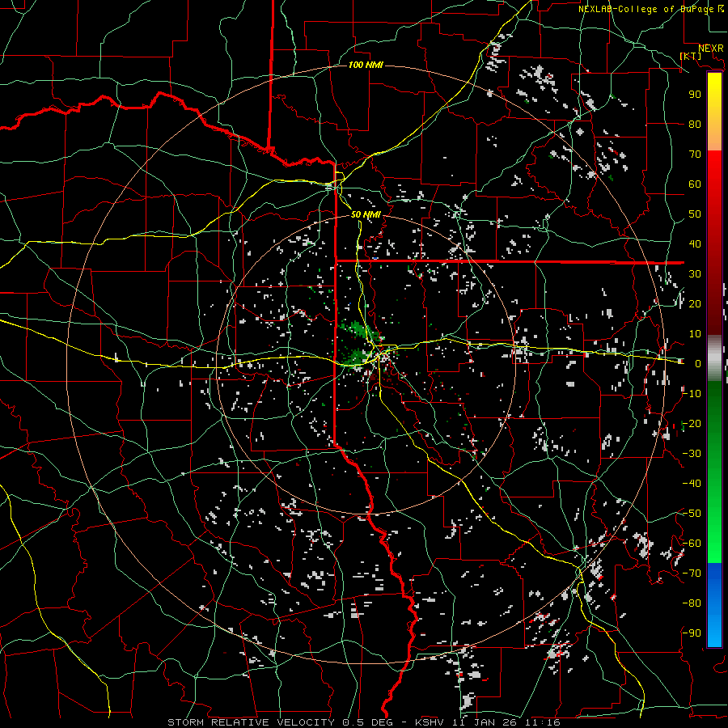Pick the yellow segment of the velocity color bar
Screen dimensions: 728x728
point(714,112)
